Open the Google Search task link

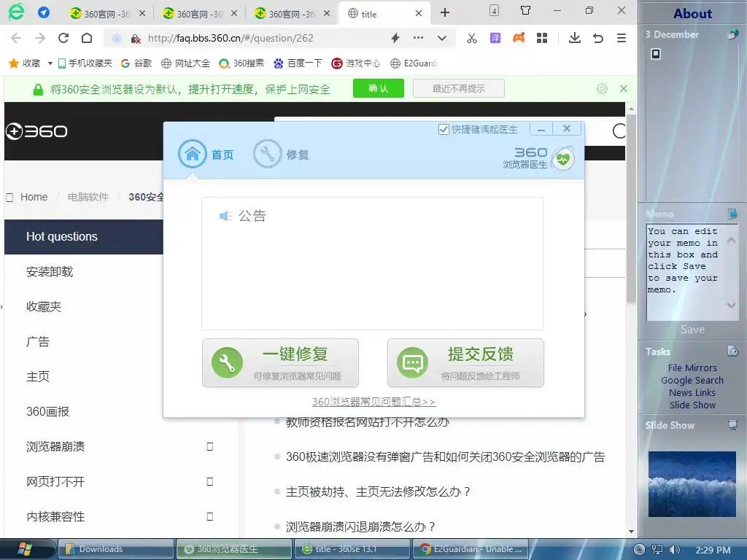pyautogui.click(x=692, y=381)
